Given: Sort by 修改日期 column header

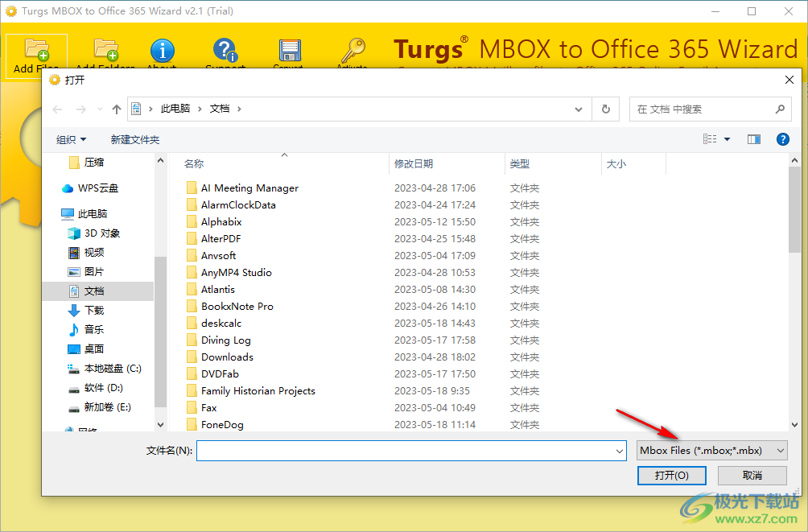Looking at the screenshot, I should coord(414,164).
